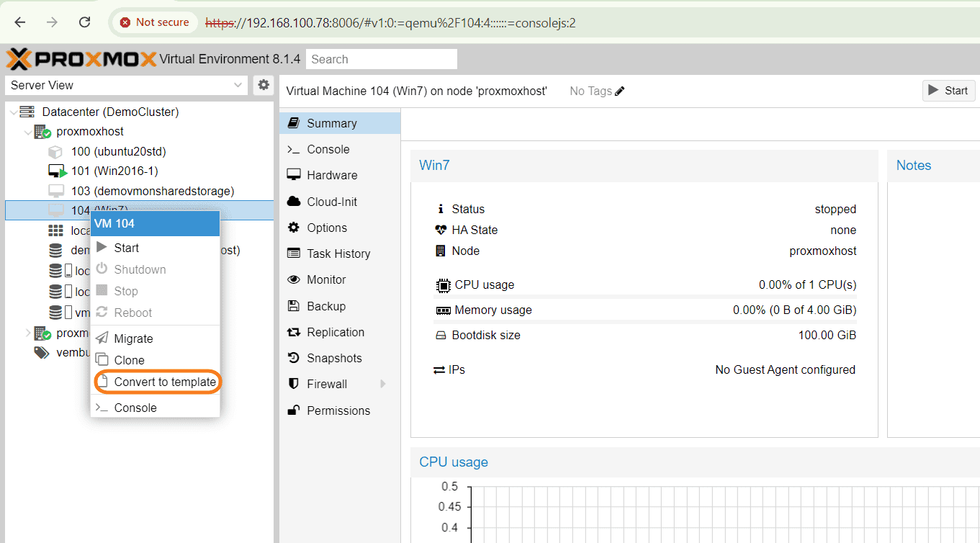Click the '100.00 GiB' bootdisk size value
Viewport: 980px width, 543px height.
point(827,335)
